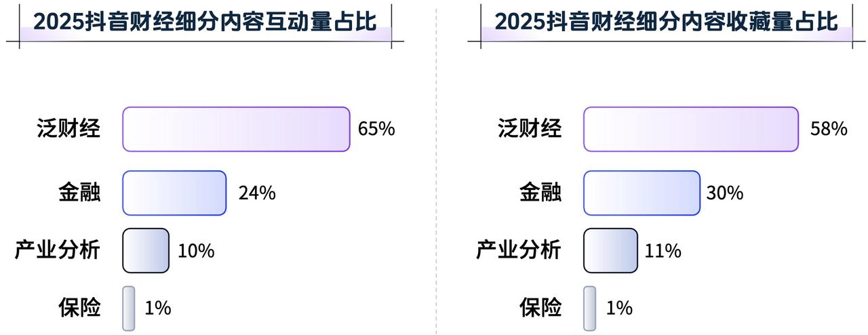Click the 收藏量占比 chart title
The width and height of the screenshot is (868, 335).
click(666, 21)
